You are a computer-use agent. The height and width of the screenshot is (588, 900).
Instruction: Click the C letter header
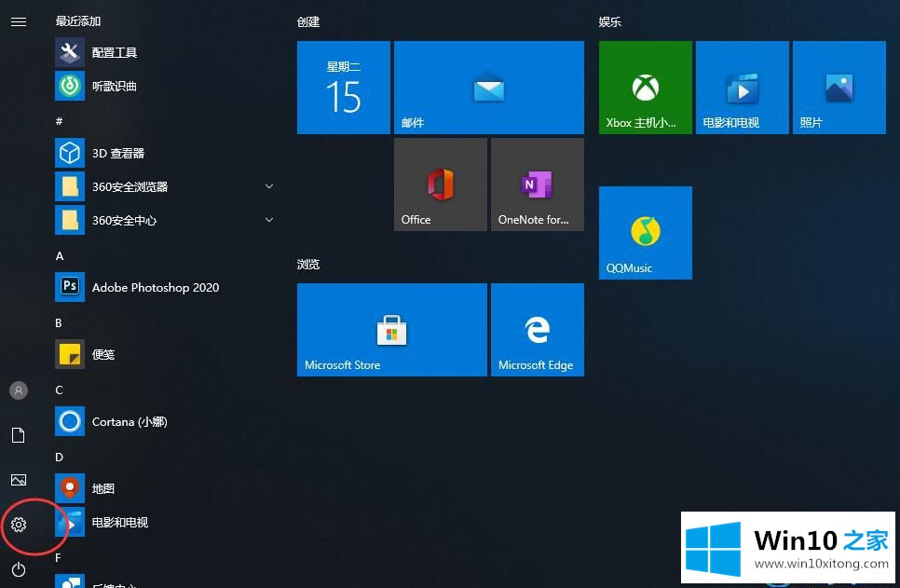coord(59,390)
